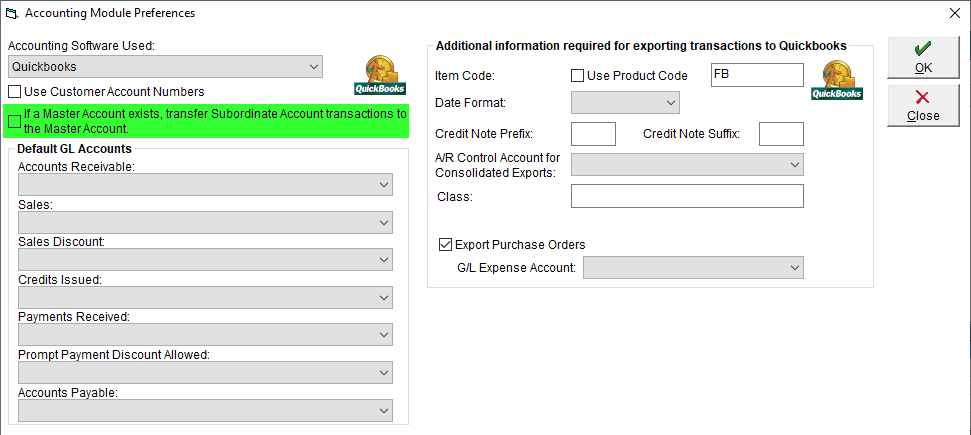
Task: Open the Date Format dropdown
Action: pyautogui.click(x=625, y=103)
